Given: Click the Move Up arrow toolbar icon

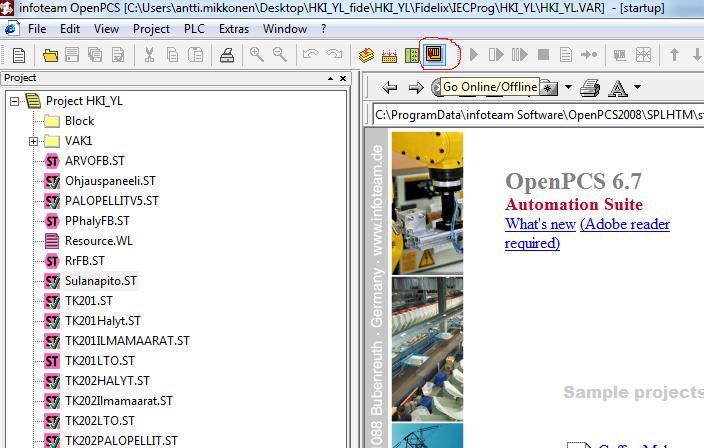Looking at the screenshot, I should 674,55.
